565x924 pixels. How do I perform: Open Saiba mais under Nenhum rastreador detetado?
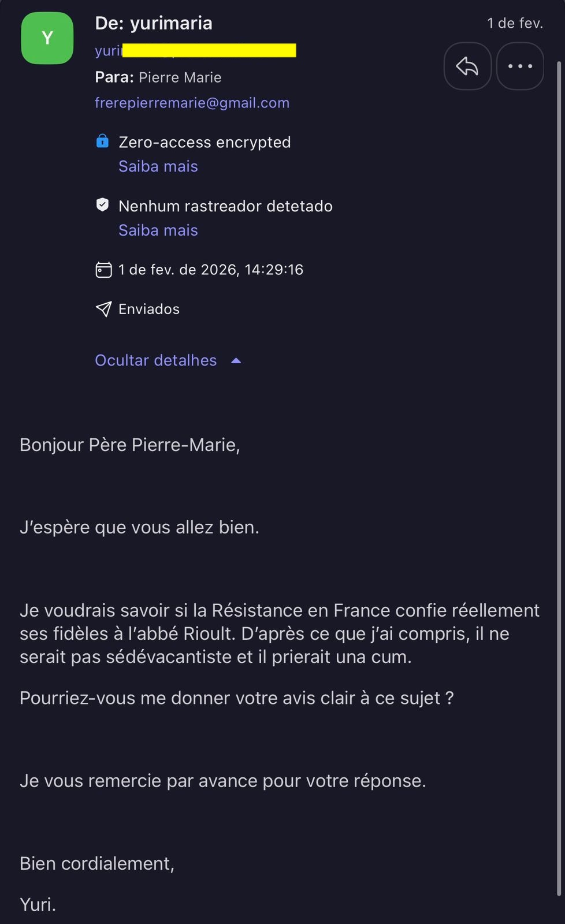[x=158, y=230]
